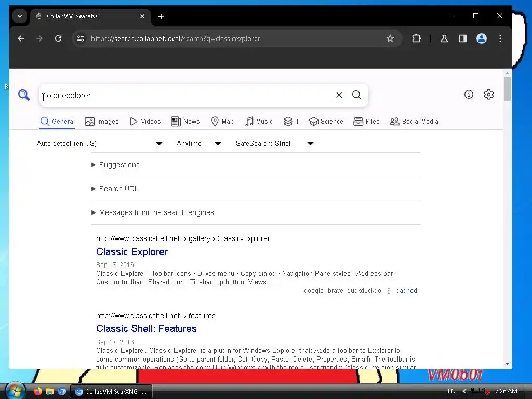Viewport: 532px width, 399px height.
Task: Open Chrome three-dot menu
Action: [500, 38]
